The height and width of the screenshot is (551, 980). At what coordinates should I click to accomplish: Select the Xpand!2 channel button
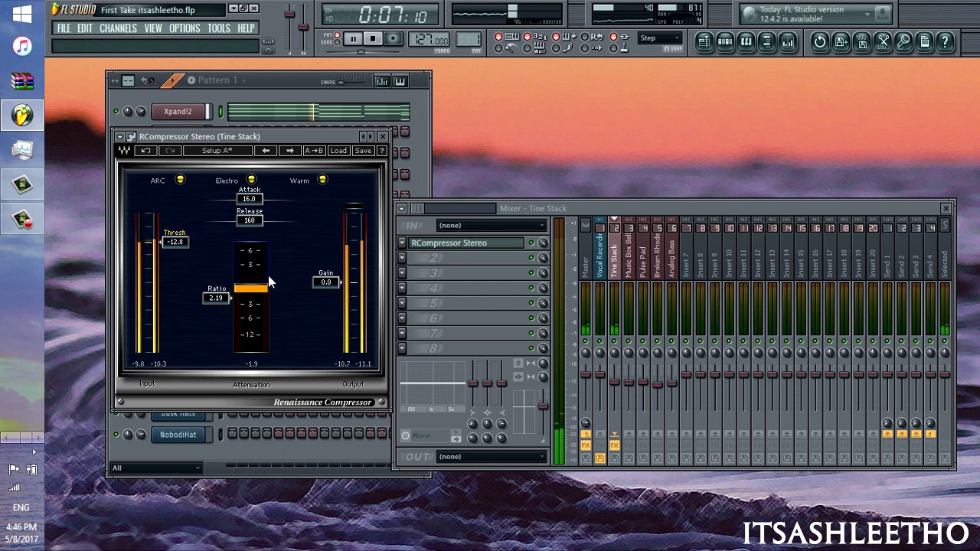[x=178, y=112]
